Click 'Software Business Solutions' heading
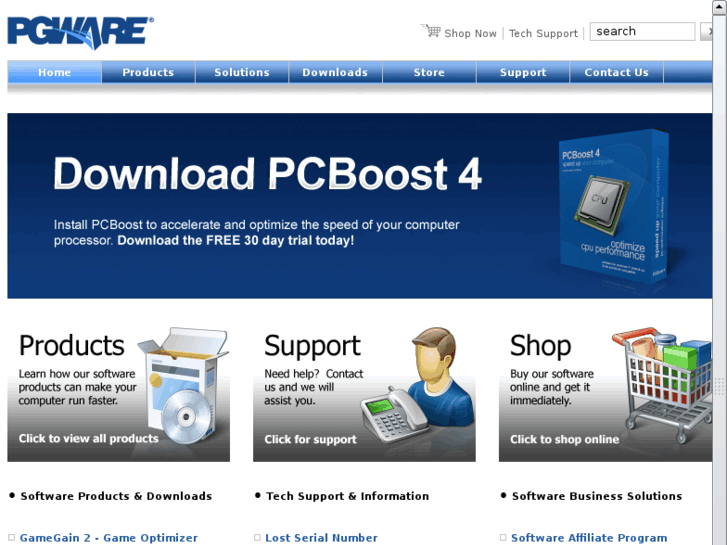The width and height of the screenshot is (727, 545). point(597,496)
